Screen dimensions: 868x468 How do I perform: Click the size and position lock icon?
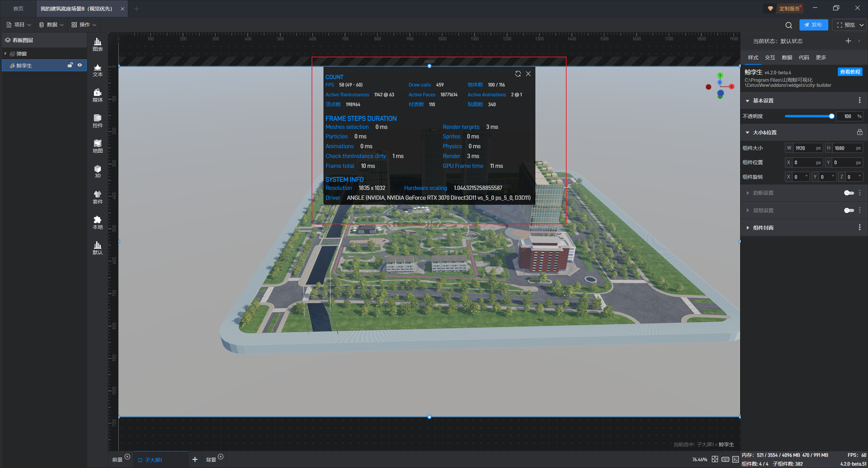coord(860,132)
